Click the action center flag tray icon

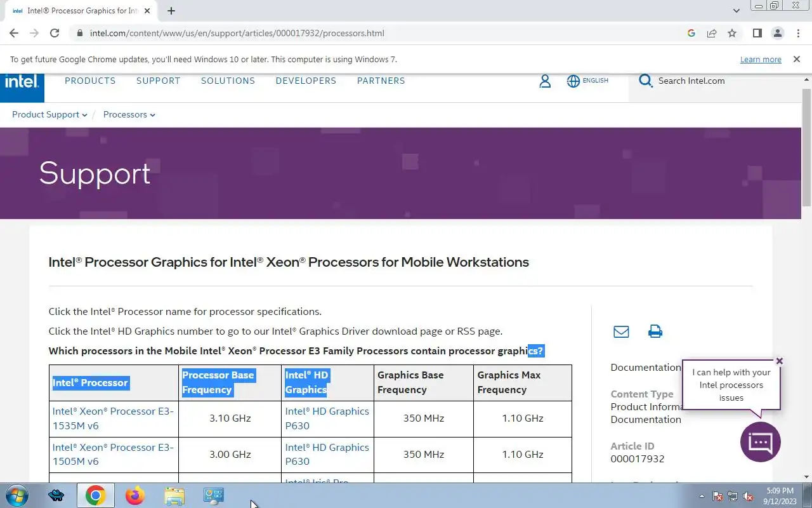click(x=717, y=497)
